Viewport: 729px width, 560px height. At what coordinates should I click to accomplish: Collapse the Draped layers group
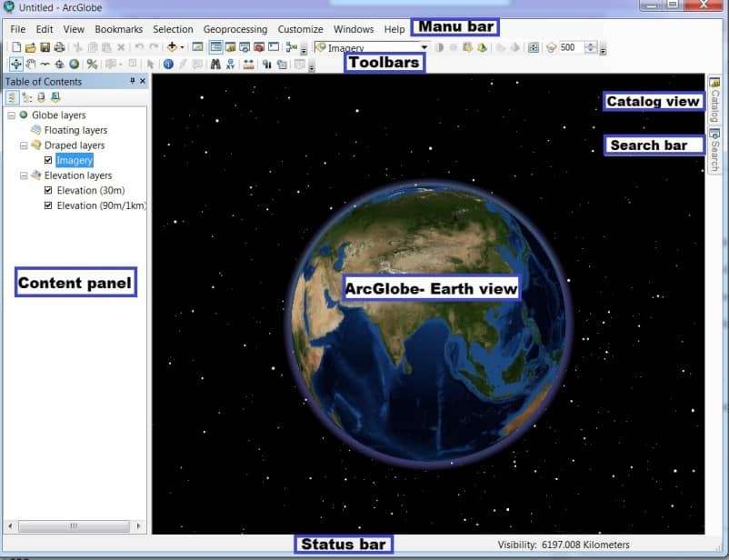(23, 145)
